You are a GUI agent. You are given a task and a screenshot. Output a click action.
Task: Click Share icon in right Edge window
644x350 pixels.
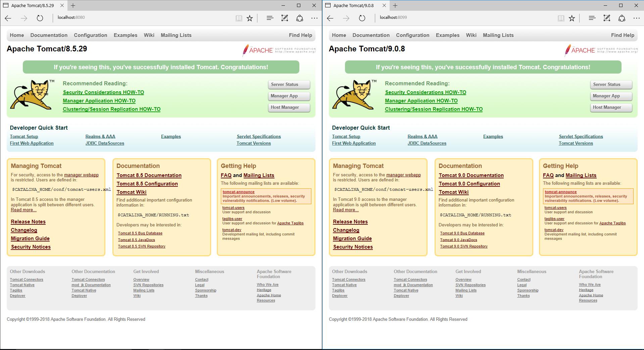(x=622, y=18)
